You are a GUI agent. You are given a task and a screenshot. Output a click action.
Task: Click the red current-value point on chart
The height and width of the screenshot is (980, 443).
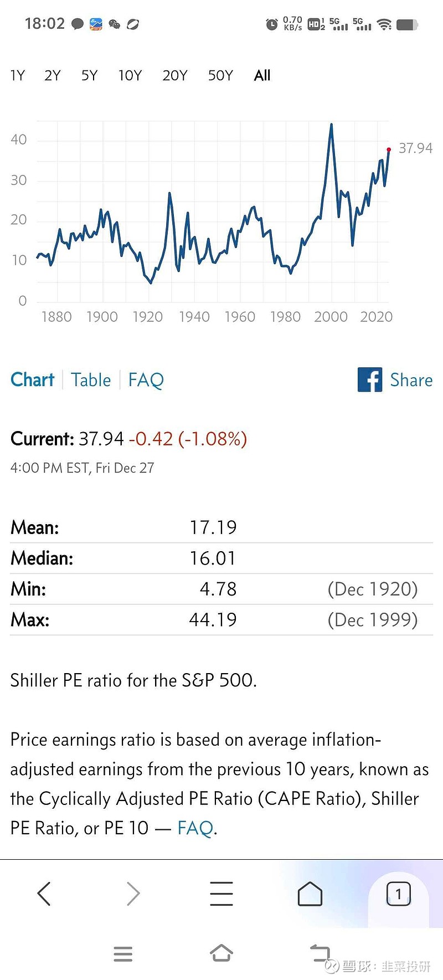coord(389,150)
